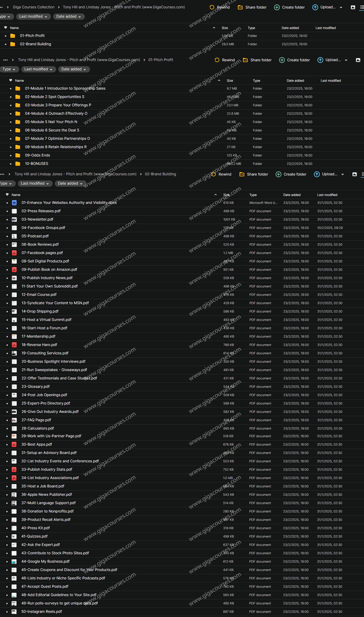
Task: Click the 02-Brand Building folder icon
Action: point(13,44)
